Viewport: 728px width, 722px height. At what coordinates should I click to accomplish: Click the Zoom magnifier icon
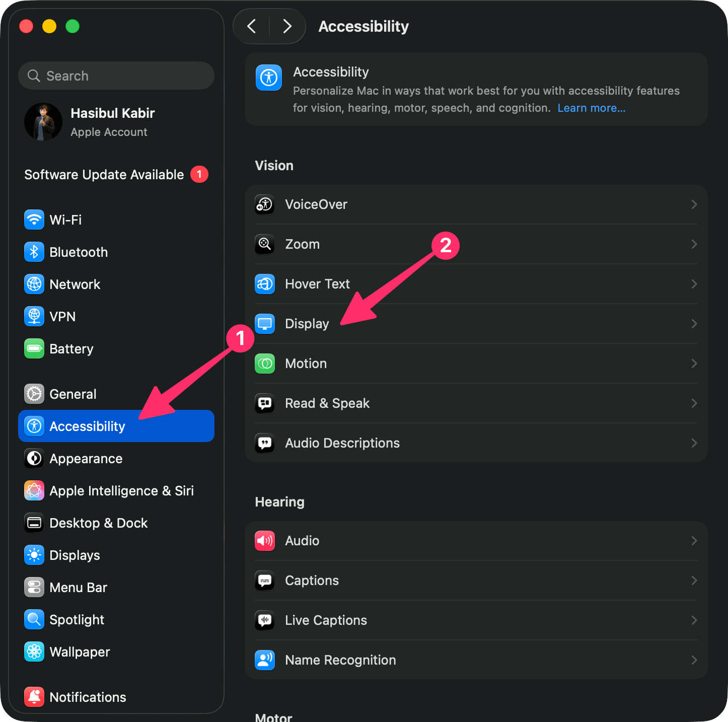265,244
